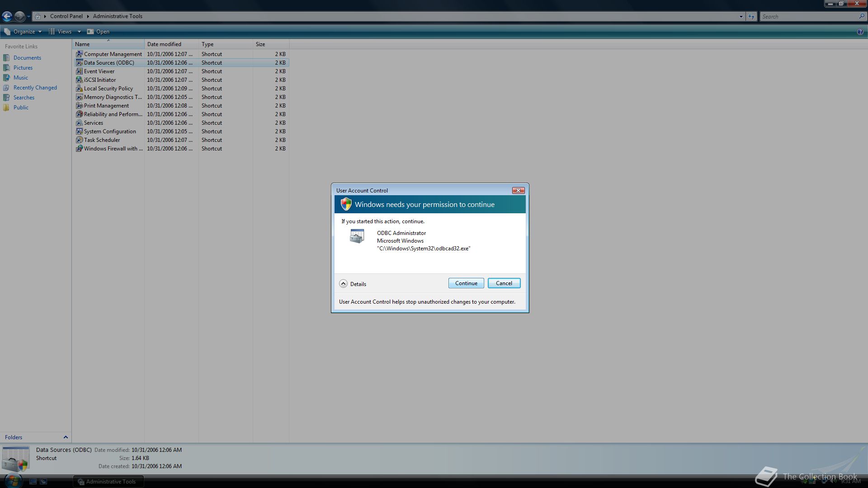The image size is (868, 488).
Task: Click the Computer Management shortcut icon
Action: pos(79,54)
